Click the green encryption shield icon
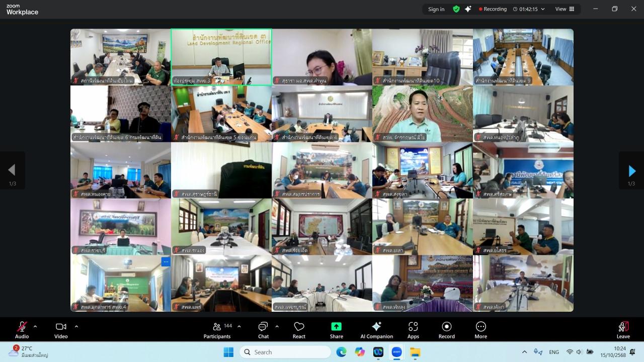The height and width of the screenshot is (362, 644). [456, 9]
